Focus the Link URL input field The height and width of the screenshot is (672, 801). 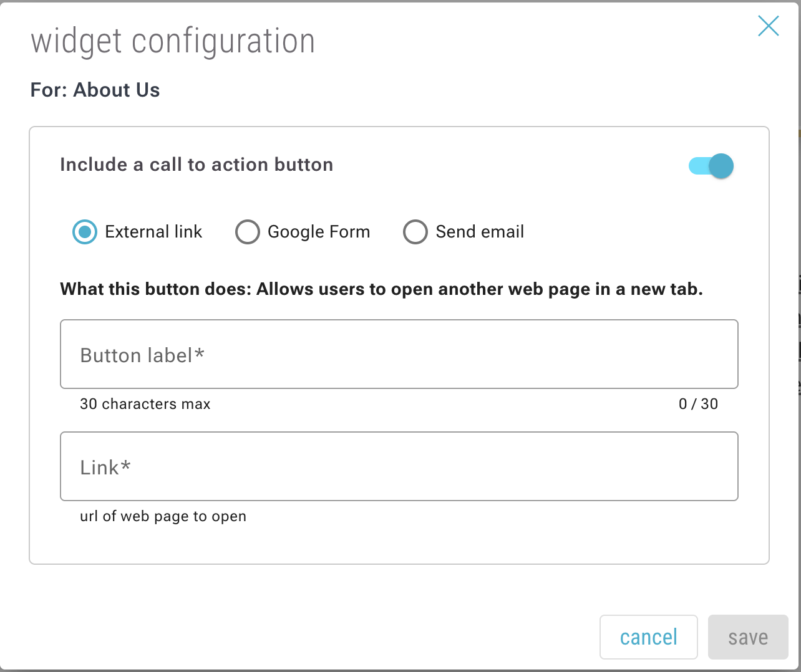[399, 466]
